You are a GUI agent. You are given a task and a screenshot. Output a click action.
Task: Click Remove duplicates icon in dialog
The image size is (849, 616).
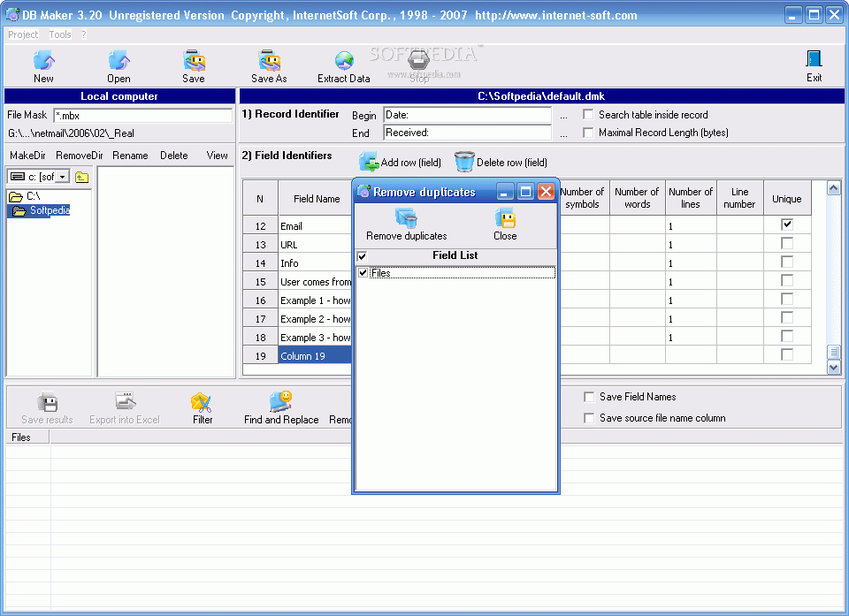pyautogui.click(x=406, y=218)
